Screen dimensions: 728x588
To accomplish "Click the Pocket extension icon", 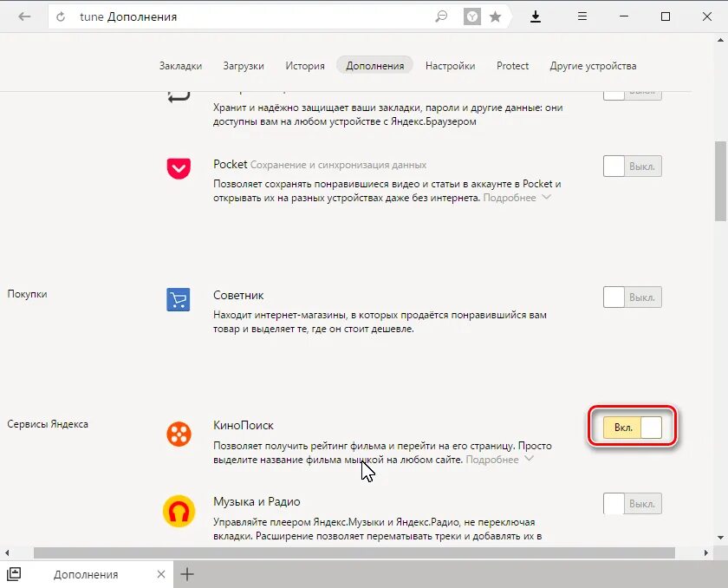I will click(x=179, y=168).
